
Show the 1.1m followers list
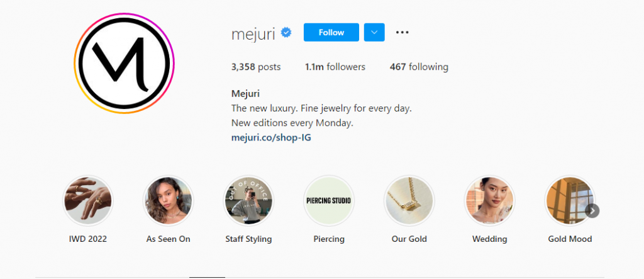pos(335,67)
